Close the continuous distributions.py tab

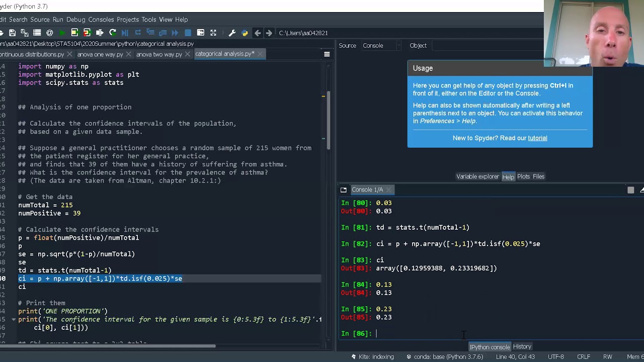(69, 54)
